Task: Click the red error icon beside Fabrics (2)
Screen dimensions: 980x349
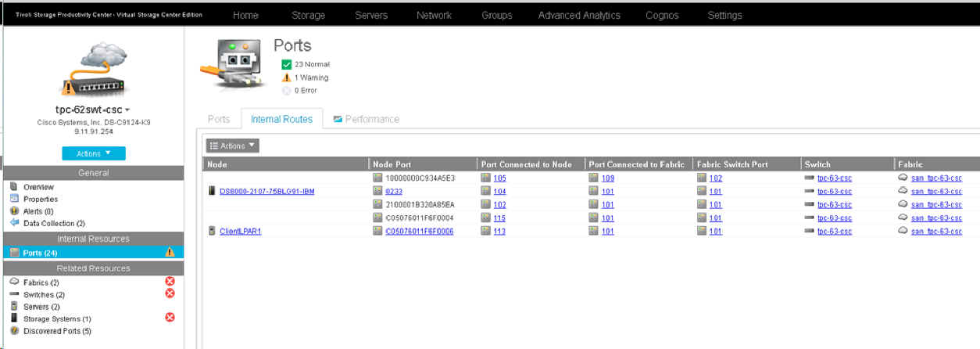Action: coord(170,282)
